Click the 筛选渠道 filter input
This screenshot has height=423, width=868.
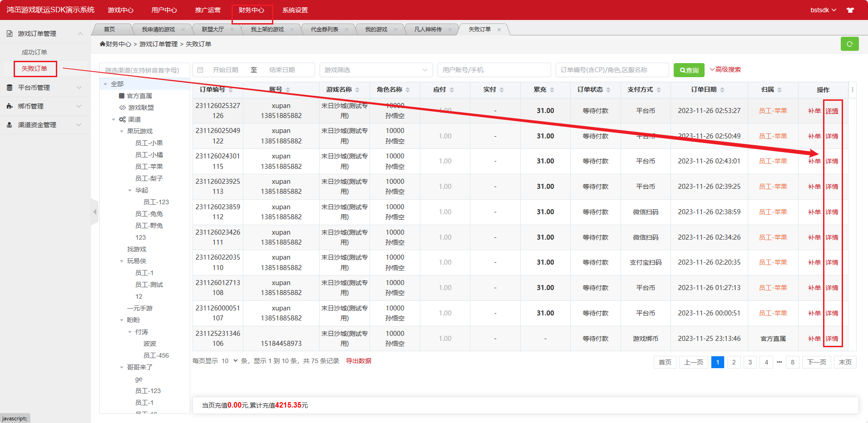coord(145,70)
